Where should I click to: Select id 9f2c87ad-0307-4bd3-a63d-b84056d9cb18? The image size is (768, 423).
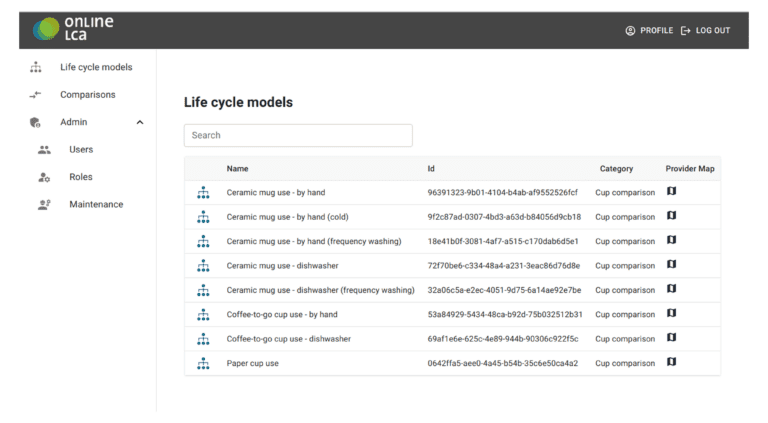tap(504, 217)
